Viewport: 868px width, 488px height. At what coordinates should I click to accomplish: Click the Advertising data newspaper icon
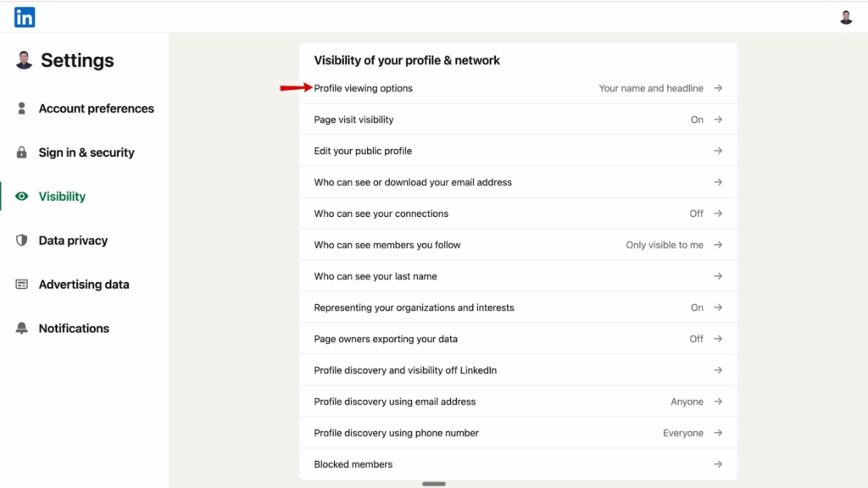pyautogui.click(x=22, y=285)
